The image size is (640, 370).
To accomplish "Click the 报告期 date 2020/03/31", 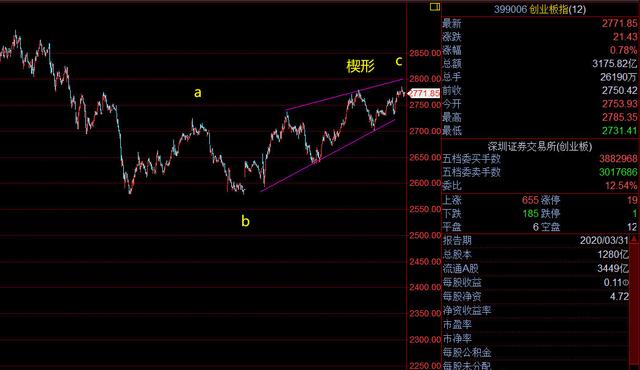I will click(604, 240).
